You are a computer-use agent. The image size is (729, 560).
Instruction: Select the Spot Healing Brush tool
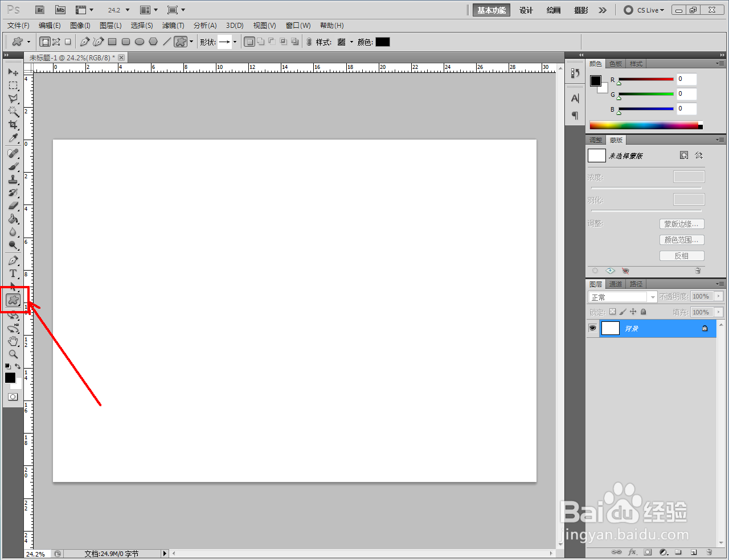tap(13, 154)
